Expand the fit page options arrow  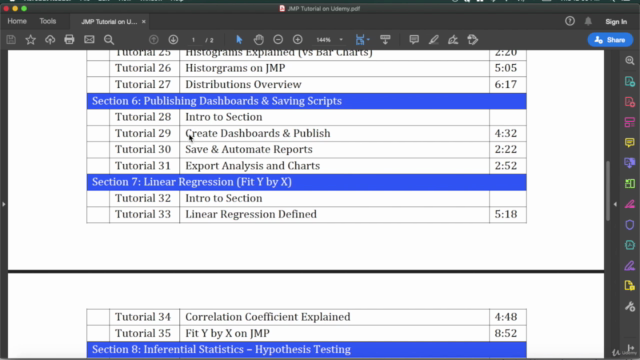[x=368, y=40]
